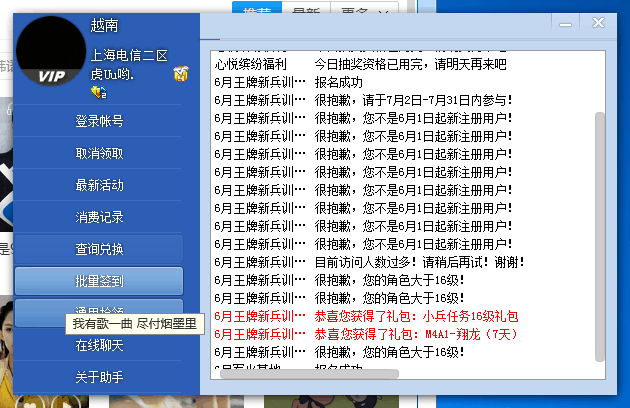
Task: Select the 心悦缤纷福利 log row
Action: click(x=360, y=64)
